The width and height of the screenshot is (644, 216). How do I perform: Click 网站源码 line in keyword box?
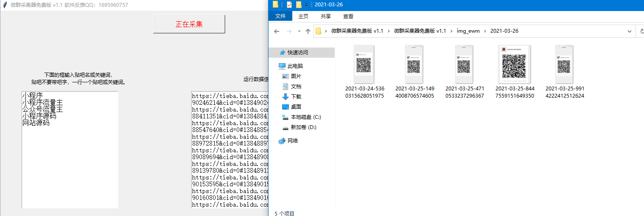point(36,123)
